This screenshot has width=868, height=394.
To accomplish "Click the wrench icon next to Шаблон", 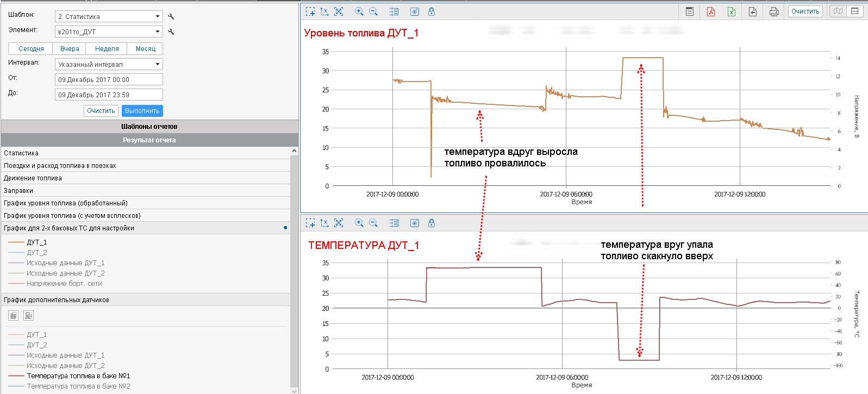I will tap(171, 17).
